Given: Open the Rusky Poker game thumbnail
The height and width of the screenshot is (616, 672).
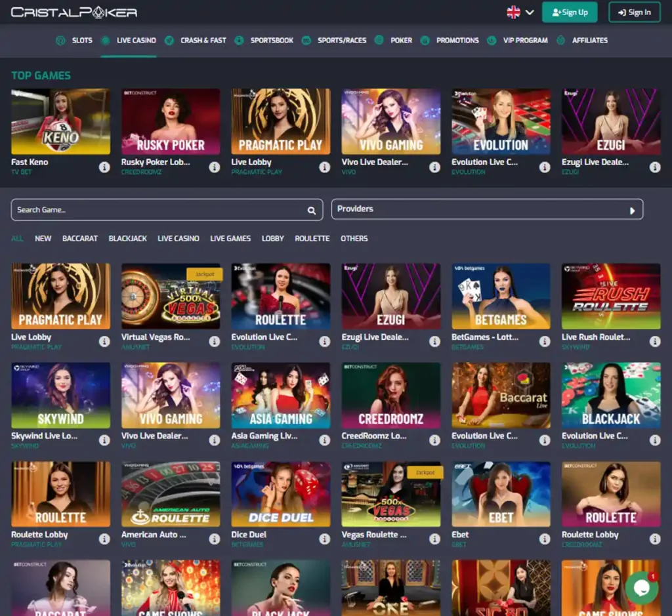Looking at the screenshot, I should pyautogui.click(x=171, y=121).
